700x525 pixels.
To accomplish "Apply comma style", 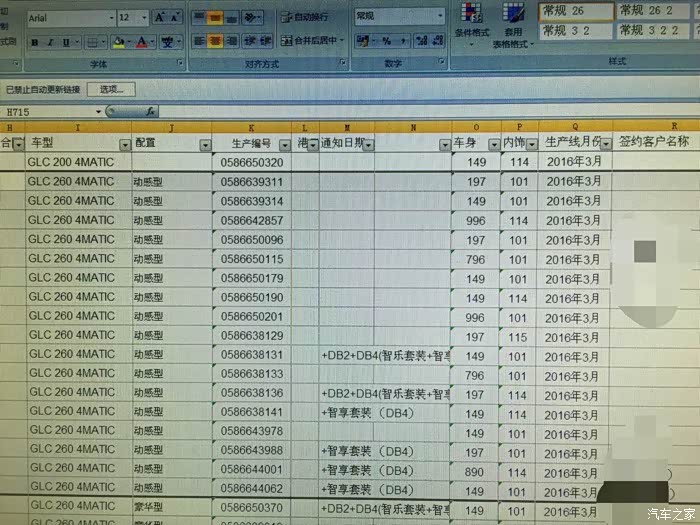I will pyautogui.click(x=403, y=41).
